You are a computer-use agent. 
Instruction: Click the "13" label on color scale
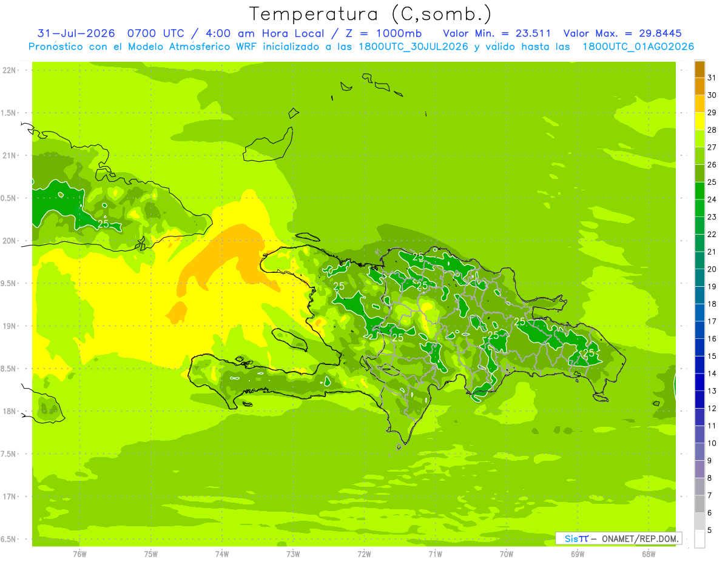(x=712, y=391)
